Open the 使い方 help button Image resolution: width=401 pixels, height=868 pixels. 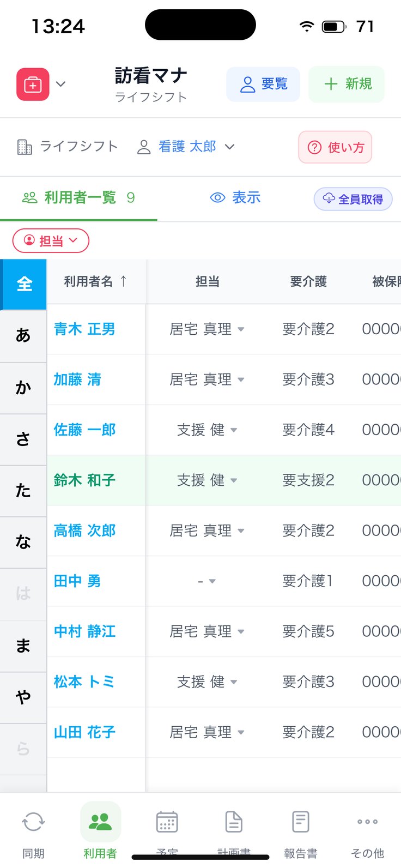335,147
